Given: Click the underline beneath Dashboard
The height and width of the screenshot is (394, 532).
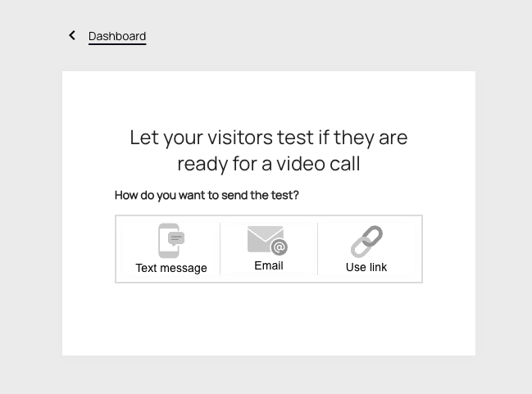Looking at the screenshot, I should pos(117,43).
